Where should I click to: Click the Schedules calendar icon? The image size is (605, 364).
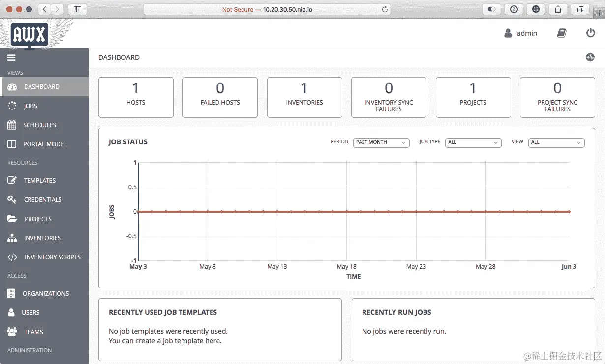pyautogui.click(x=12, y=125)
